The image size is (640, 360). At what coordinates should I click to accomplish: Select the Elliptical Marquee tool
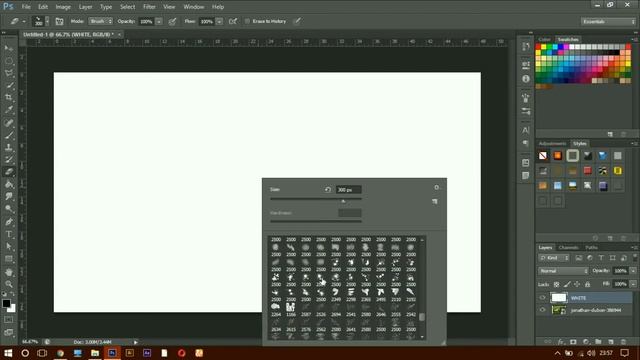pos(9,61)
